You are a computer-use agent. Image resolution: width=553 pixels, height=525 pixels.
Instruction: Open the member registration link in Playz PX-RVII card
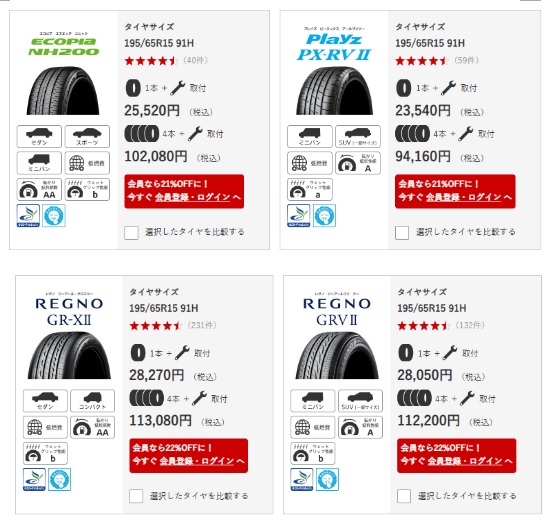[x=463, y=197]
